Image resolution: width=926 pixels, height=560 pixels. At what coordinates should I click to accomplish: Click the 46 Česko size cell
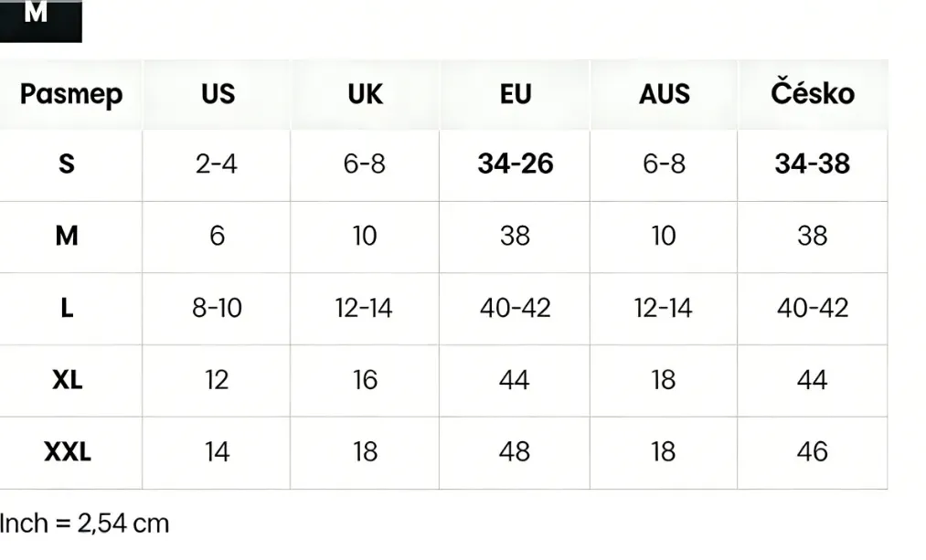pos(812,451)
